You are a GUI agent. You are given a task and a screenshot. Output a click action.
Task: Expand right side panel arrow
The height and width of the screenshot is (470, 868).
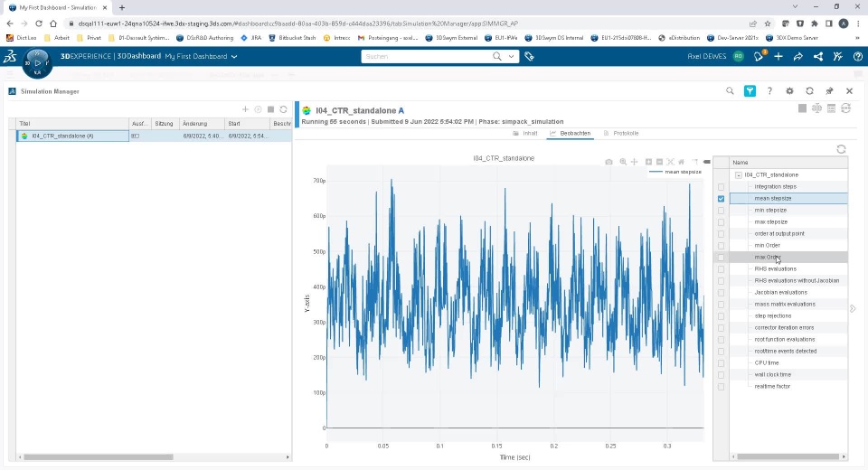(x=853, y=308)
